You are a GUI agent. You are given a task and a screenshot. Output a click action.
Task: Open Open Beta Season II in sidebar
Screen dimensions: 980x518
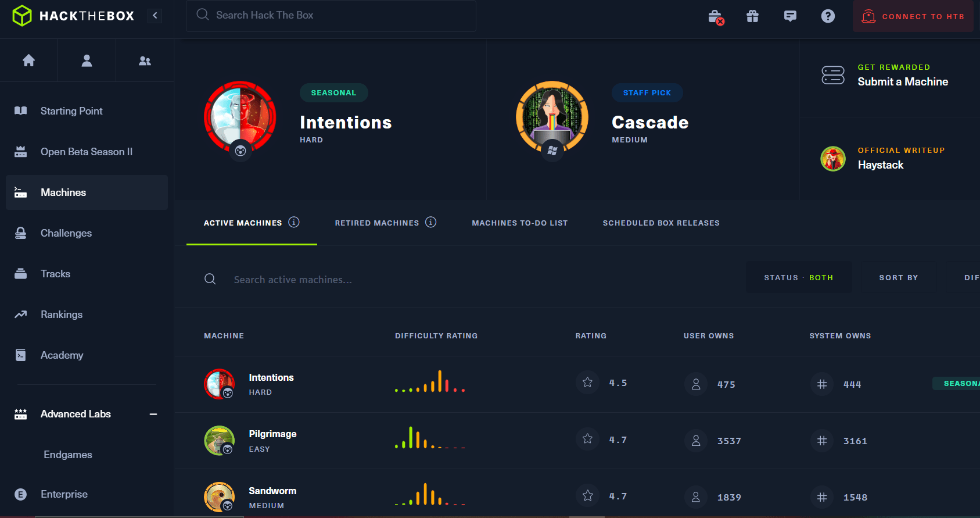pos(87,152)
